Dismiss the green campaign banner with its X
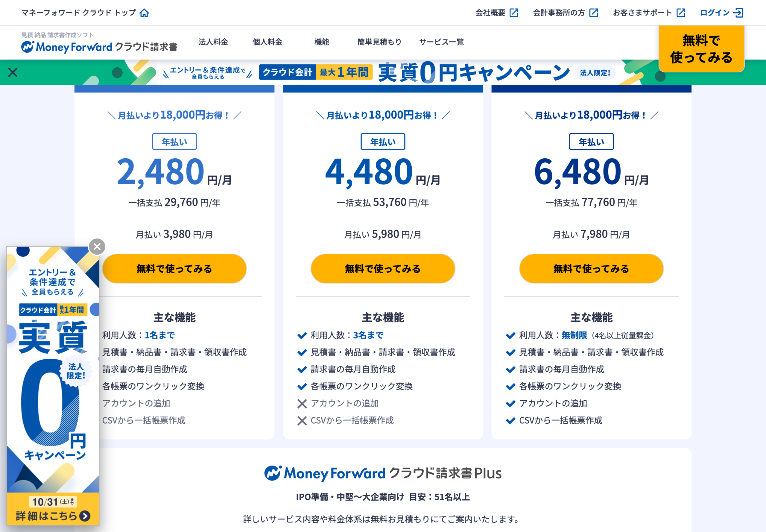The image size is (766, 532). (13, 72)
